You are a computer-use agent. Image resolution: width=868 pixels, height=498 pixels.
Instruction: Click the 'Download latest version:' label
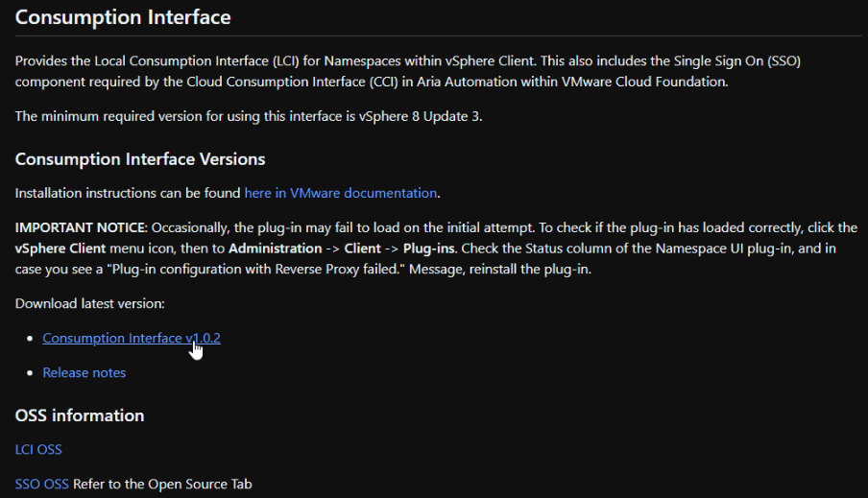click(x=89, y=304)
